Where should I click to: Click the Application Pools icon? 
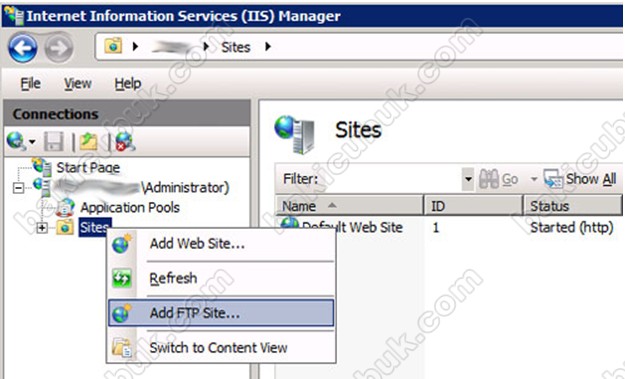coord(66,207)
